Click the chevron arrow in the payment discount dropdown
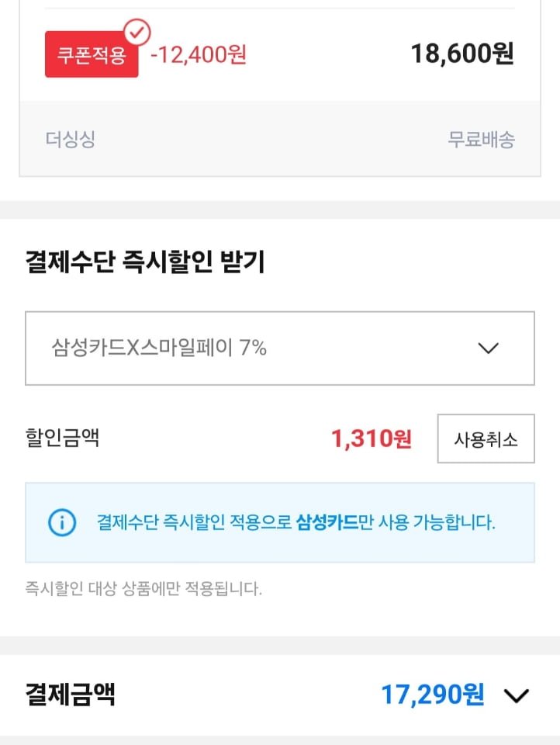 click(488, 348)
